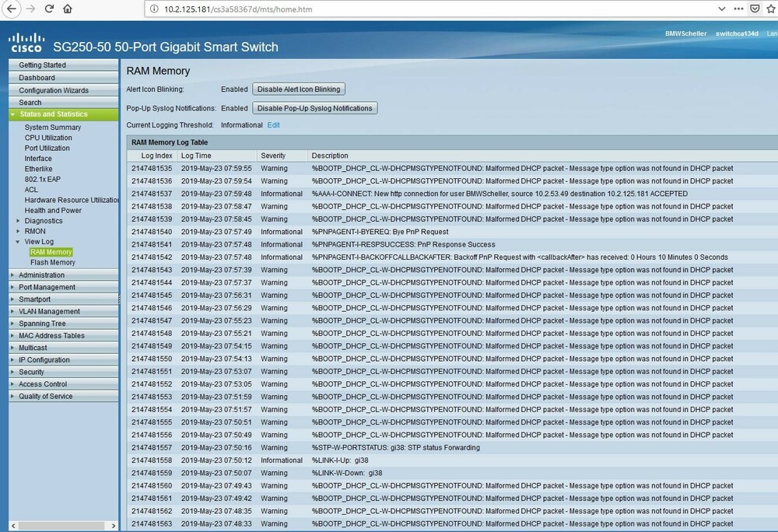
Task: Click the site information icon in address bar
Action: coord(152,9)
